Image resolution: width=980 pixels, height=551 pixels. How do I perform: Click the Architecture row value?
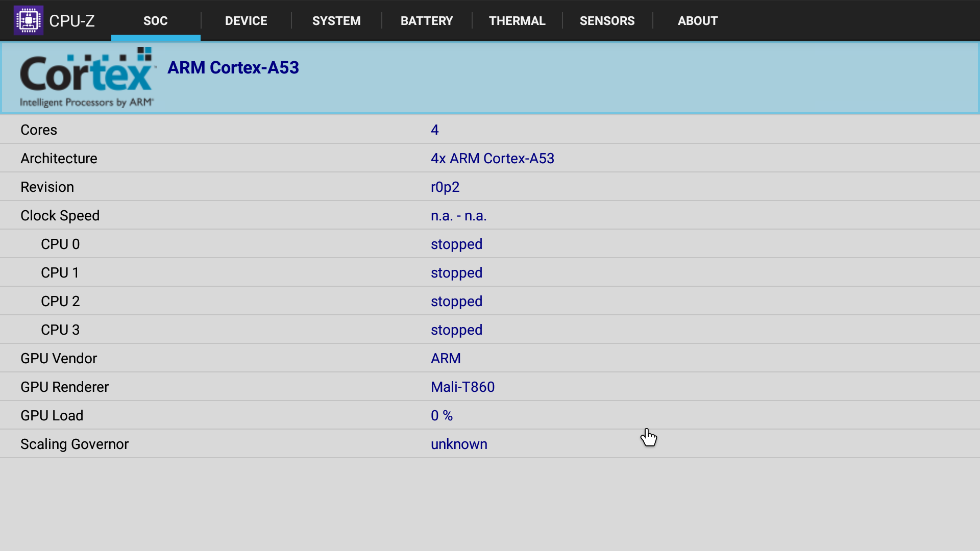(x=492, y=159)
